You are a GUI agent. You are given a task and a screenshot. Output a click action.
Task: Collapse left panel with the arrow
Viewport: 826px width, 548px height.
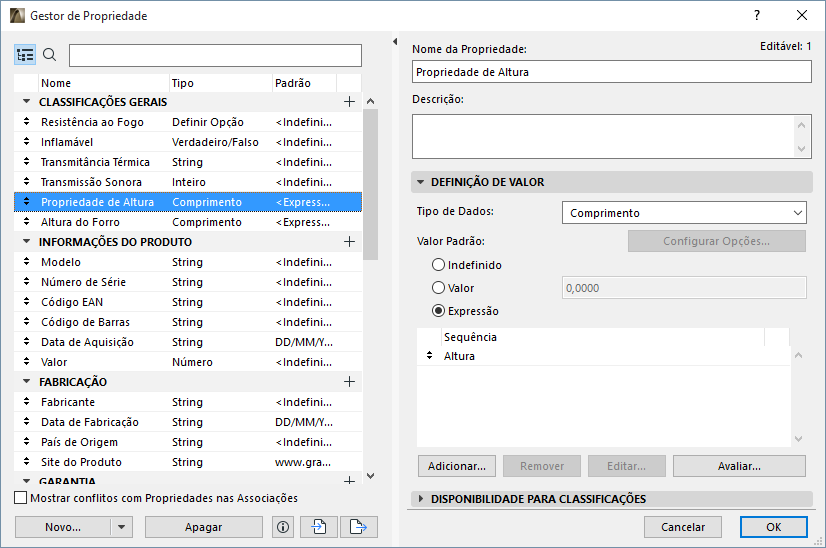(x=395, y=41)
